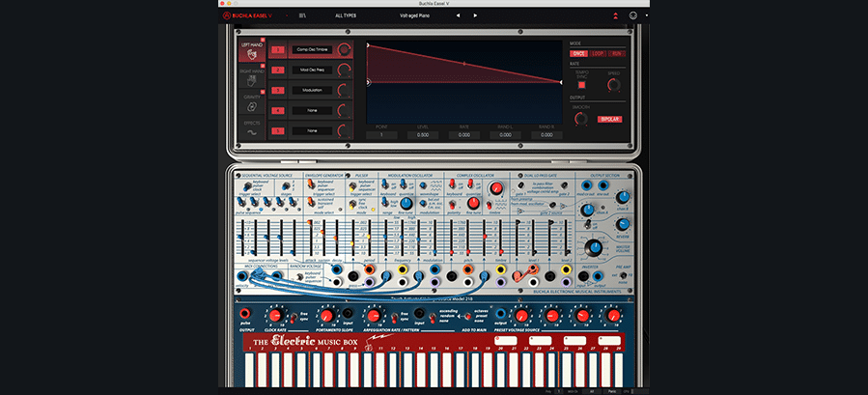
Task: Collapse the advanced panel double-arrow icon
Action: [614, 15]
